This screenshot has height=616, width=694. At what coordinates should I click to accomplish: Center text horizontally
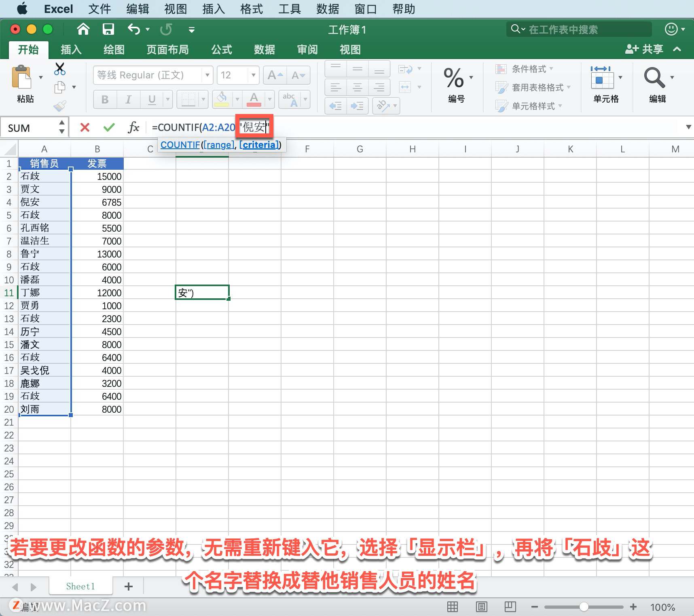coord(358,87)
